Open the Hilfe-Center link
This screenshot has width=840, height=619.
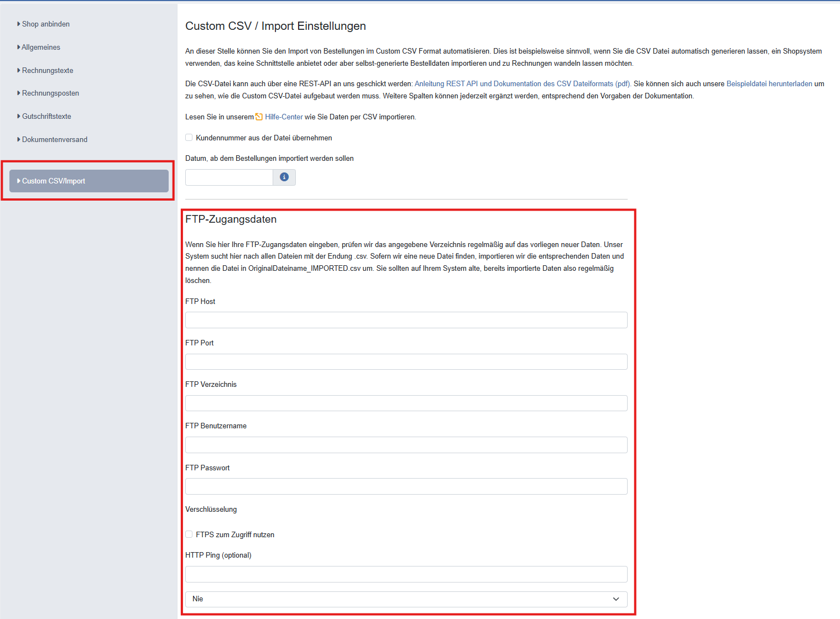click(284, 117)
